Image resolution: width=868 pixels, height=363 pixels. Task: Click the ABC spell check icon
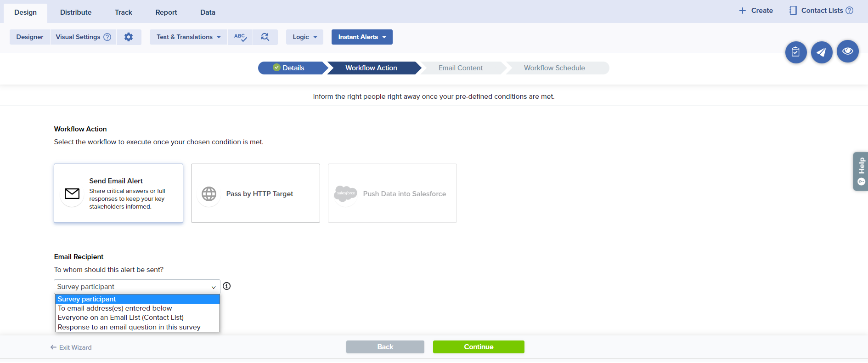point(240,37)
